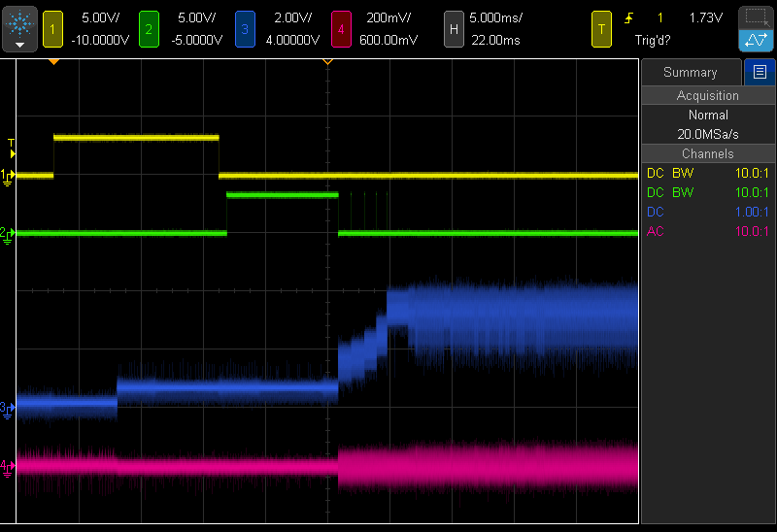Click the orange trigger time marker at top center

(327, 62)
